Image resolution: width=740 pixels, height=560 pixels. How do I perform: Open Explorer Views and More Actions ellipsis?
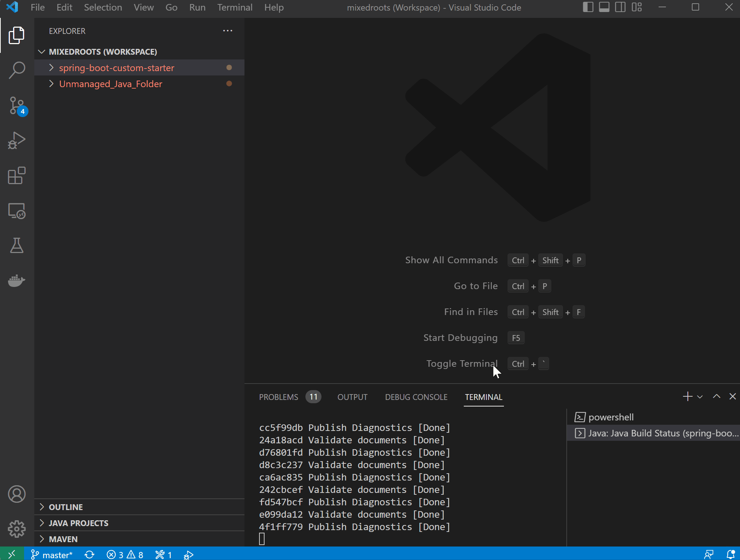click(228, 31)
